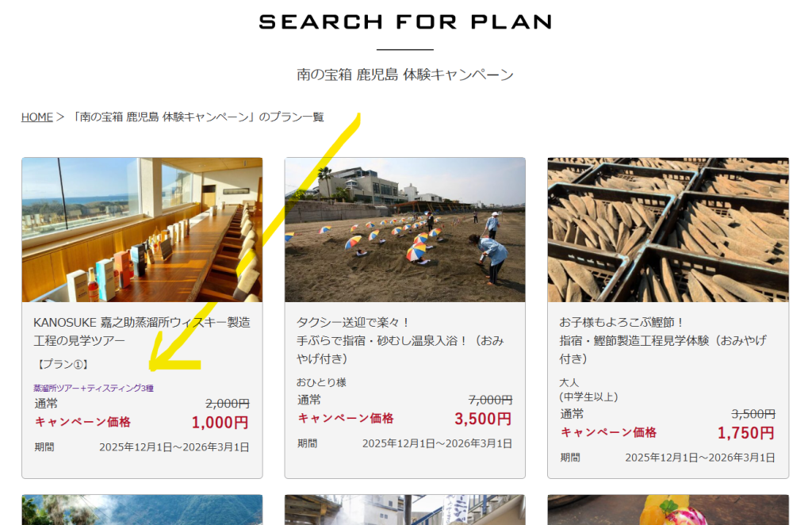
Task: Open the steaming street photo in second row
Action: 405,510
